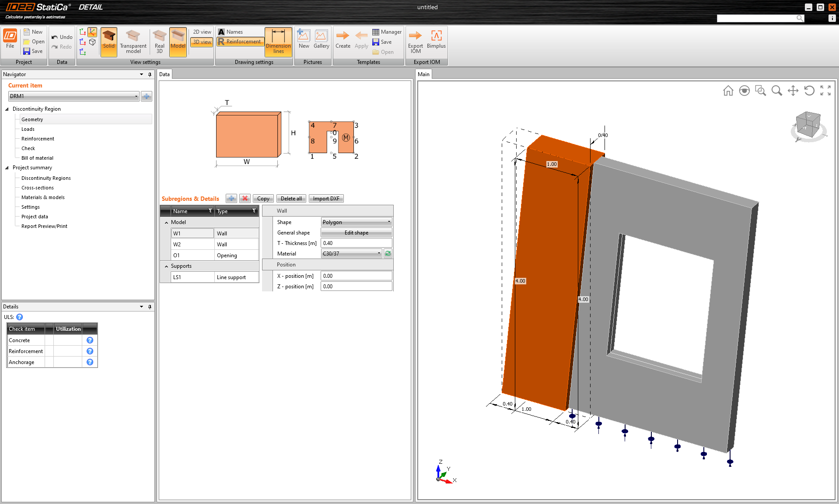The image size is (839, 504).
Task: Toggle Dimension lines display
Action: (x=278, y=42)
